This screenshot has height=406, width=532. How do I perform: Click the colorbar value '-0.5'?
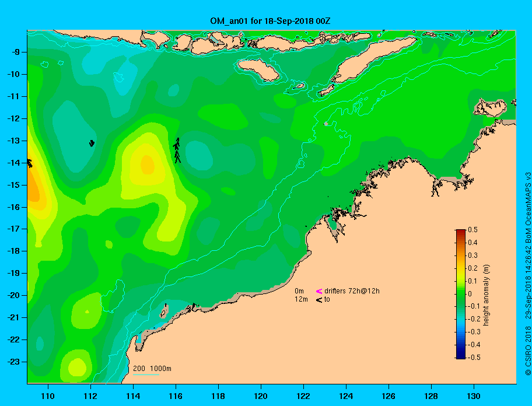pos(474,358)
